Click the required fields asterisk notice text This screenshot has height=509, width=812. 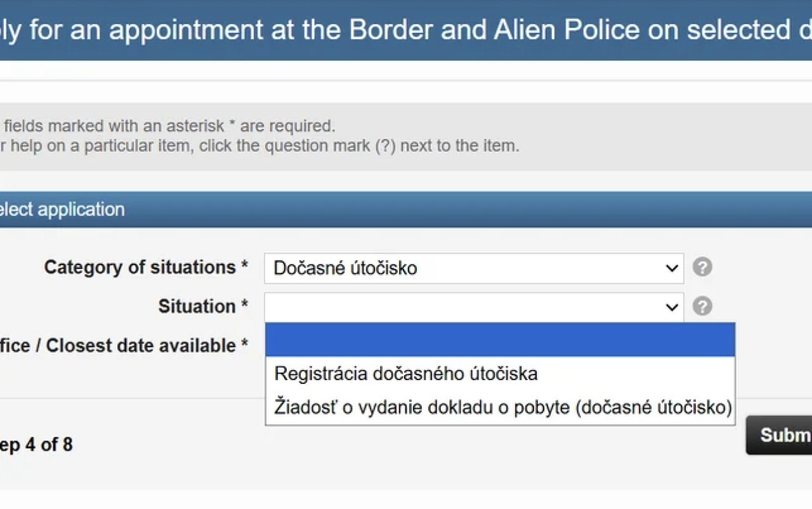tap(169, 126)
